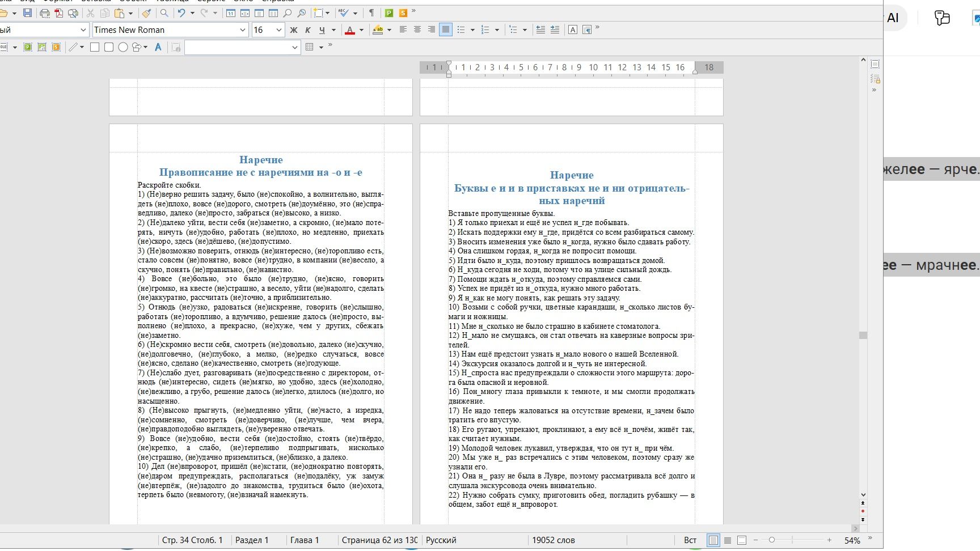Screen dimensions: 980x551
Task: Align paragraph text to the right
Action: [432, 30]
